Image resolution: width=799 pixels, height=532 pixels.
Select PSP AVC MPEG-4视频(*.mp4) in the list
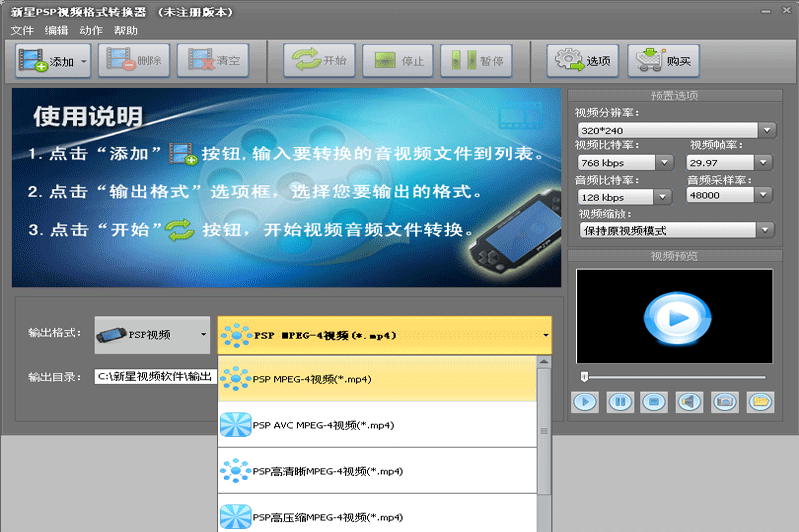(x=378, y=425)
